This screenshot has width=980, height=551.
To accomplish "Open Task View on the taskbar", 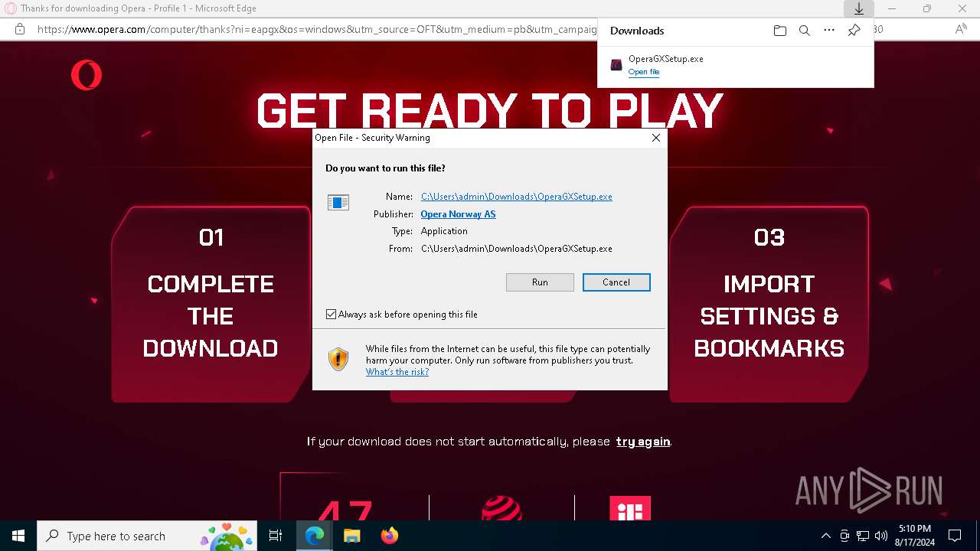I will (x=276, y=536).
